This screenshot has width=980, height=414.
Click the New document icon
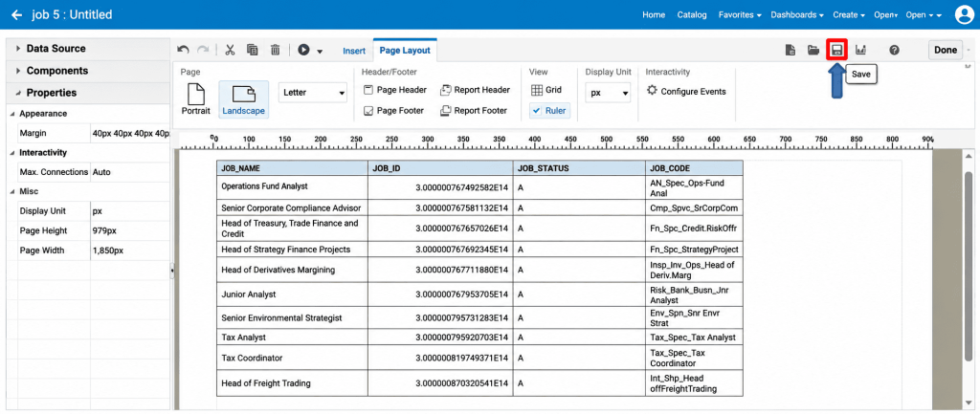[x=790, y=50]
